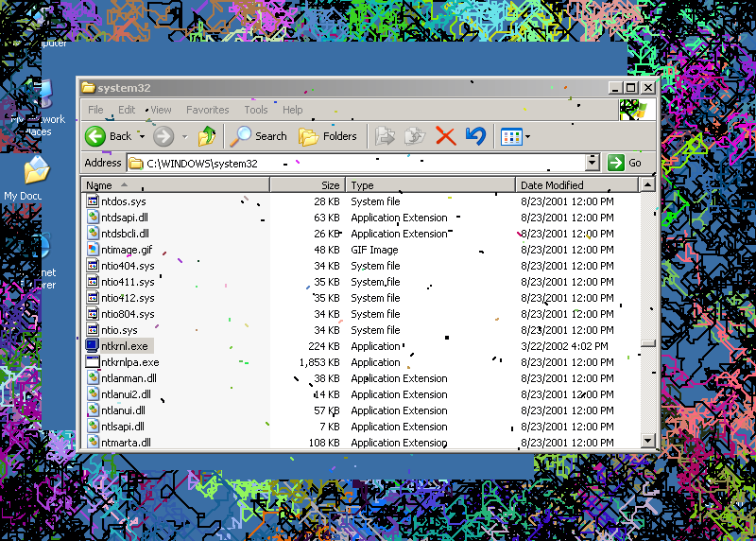Open the Forward history dropdown arrow
756x541 pixels.
pos(184,137)
